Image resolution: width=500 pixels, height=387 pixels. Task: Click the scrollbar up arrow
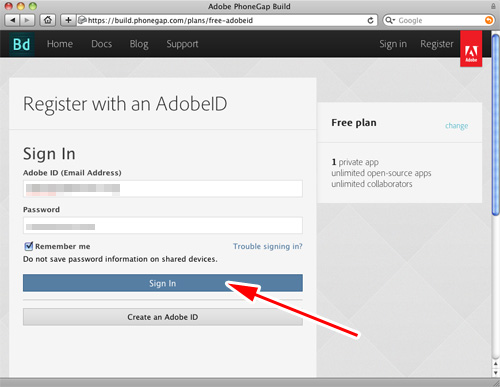[x=496, y=364]
